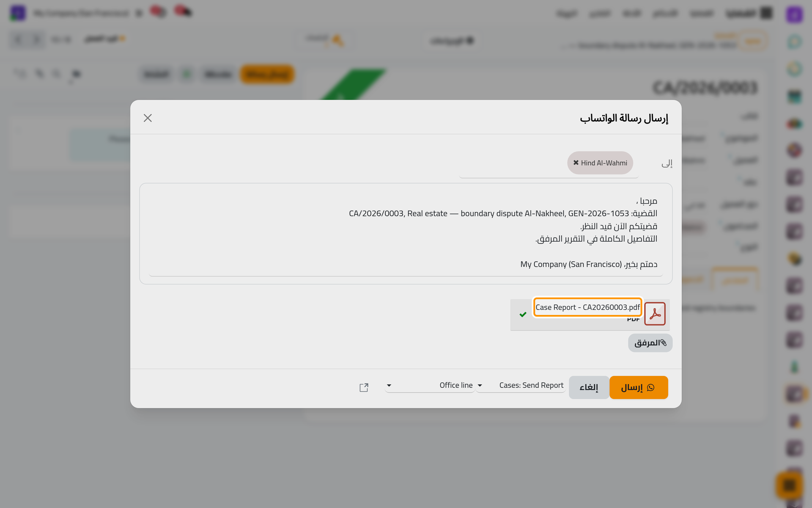Viewport: 812px width, 508px height.
Task: Close the WhatsApp message dialog
Action: 148,118
